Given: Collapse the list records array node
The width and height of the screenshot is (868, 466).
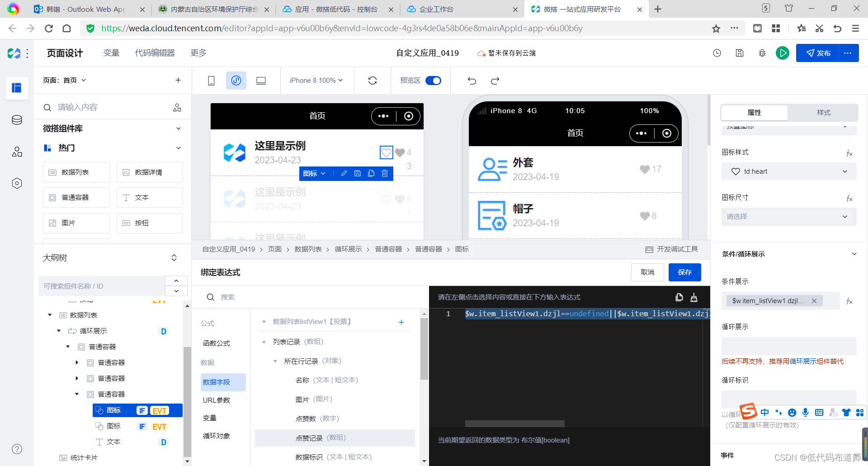Looking at the screenshot, I should coord(264,342).
